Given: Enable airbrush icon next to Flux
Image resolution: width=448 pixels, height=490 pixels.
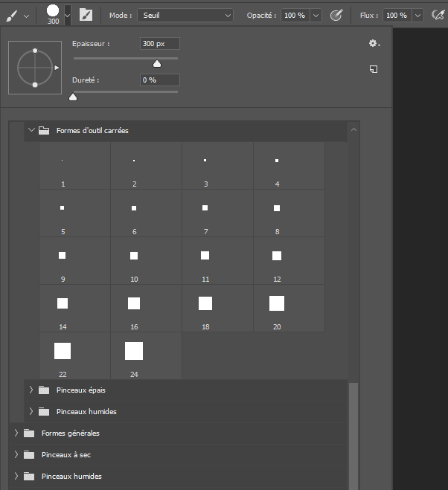Looking at the screenshot, I should coord(438,15).
